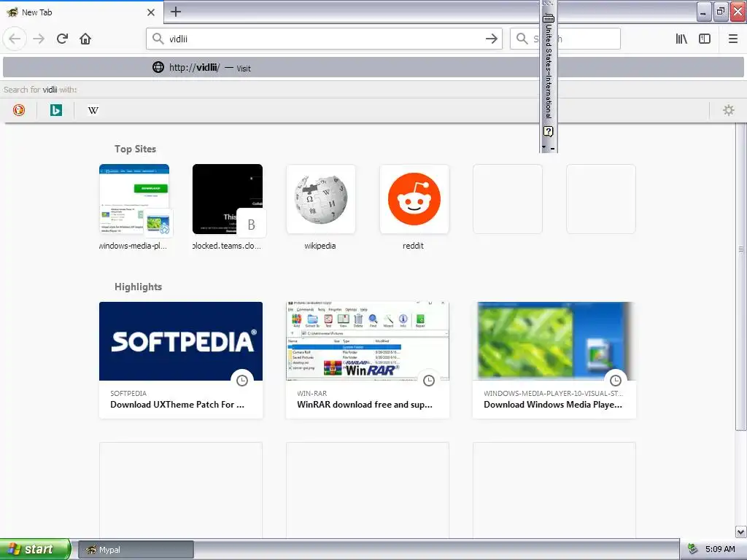Screen dimensions: 747x560
Task: Reload the current page
Action: tap(62, 39)
